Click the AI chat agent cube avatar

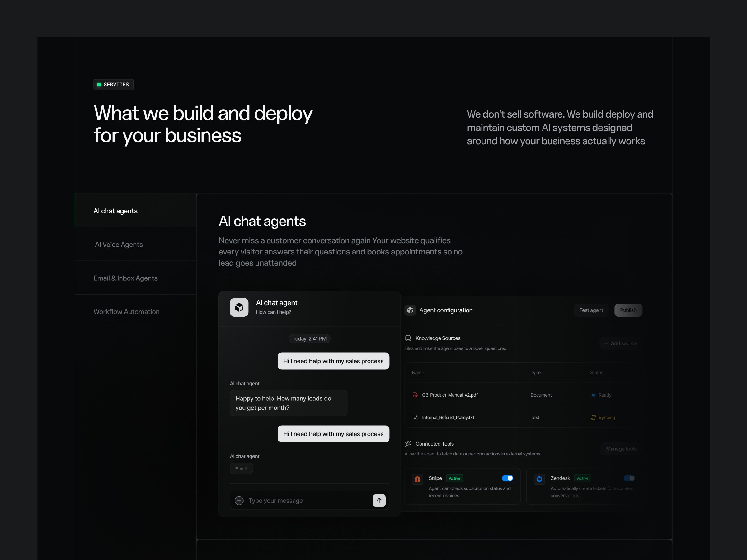[239, 307]
